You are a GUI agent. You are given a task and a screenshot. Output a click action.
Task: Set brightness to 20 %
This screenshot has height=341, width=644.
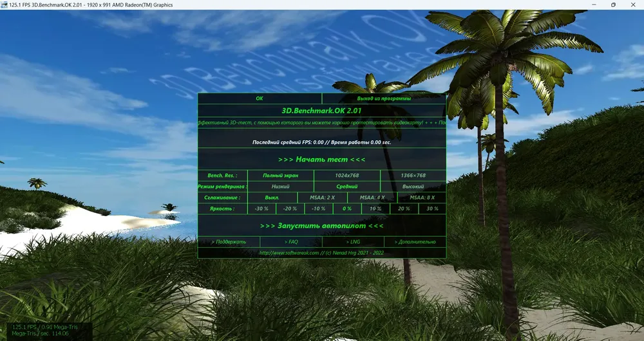pyautogui.click(x=404, y=208)
